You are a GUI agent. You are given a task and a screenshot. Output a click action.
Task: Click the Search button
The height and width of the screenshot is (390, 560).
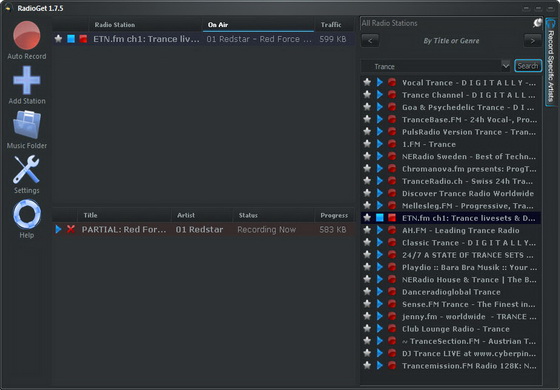click(528, 66)
